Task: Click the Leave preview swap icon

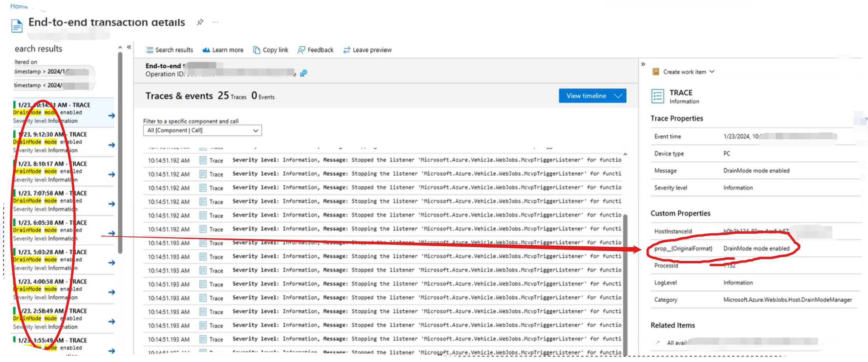Action: [x=347, y=50]
